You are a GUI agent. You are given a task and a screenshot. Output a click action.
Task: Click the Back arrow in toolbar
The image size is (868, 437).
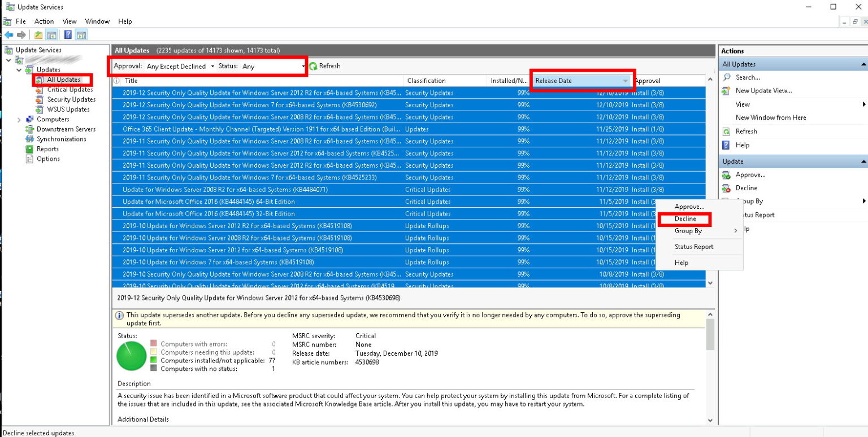click(8, 35)
